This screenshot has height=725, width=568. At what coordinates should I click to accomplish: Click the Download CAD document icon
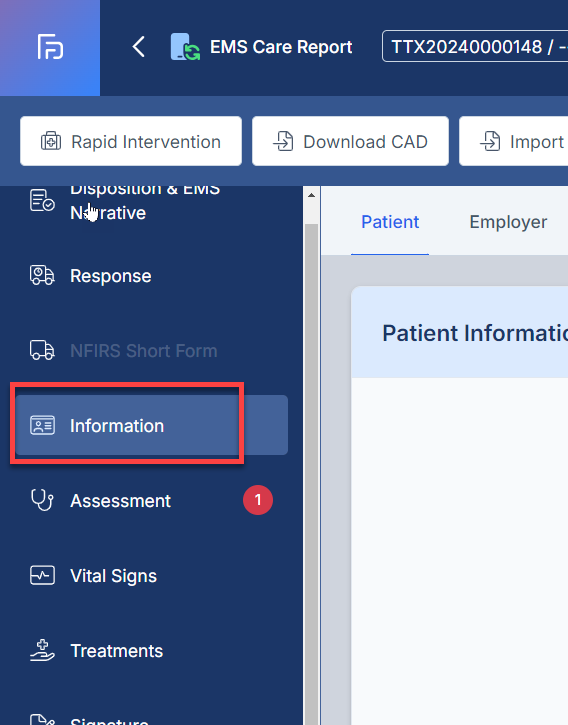tap(283, 141)
